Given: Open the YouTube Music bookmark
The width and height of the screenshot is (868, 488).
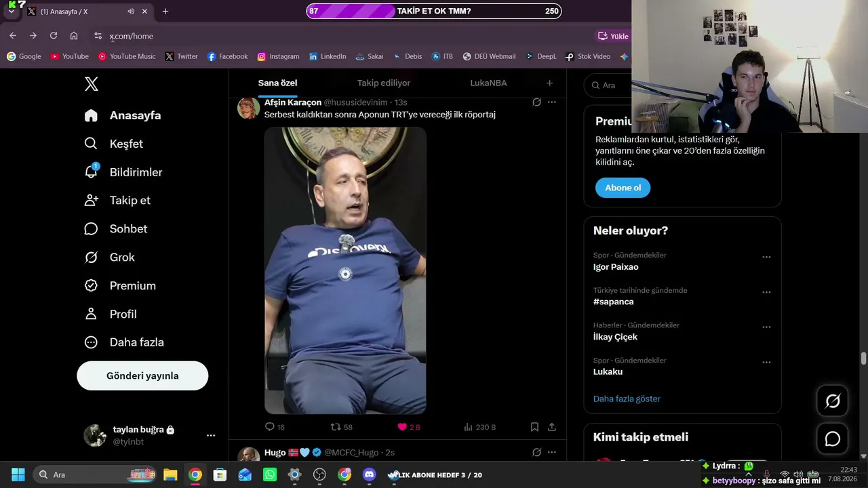Looking at the screenshot, I should 127,56.
